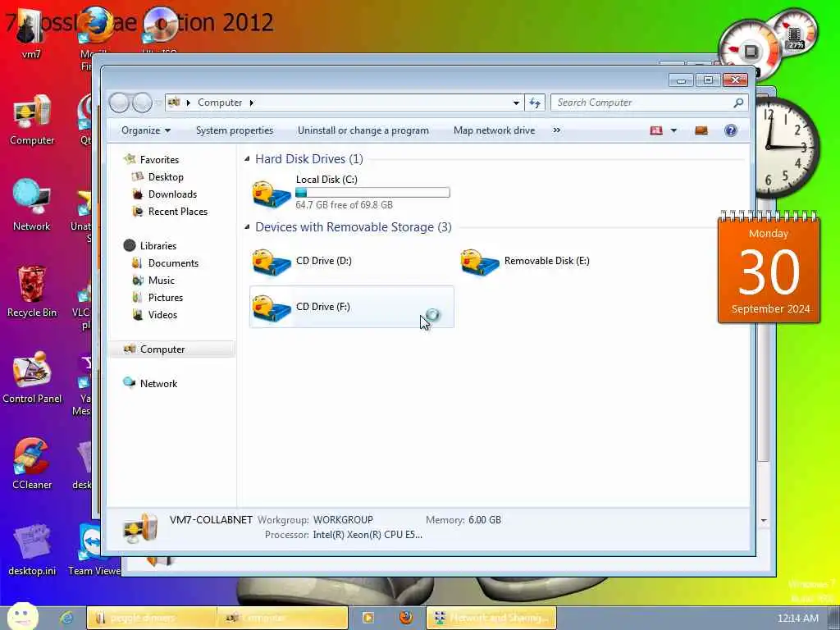This screenshot has width=840, height=630.
Task: Open the vm7 desktop icon
Action: tap(31, 33)
